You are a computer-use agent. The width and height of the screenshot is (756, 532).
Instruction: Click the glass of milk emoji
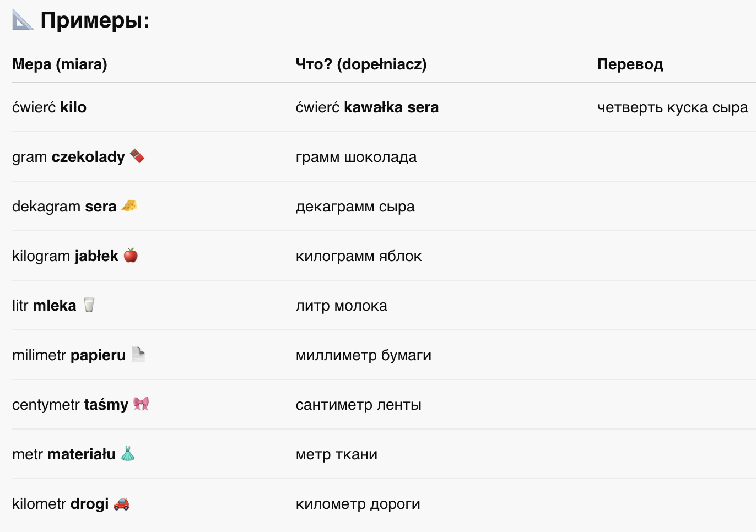[x=89, y=305]
